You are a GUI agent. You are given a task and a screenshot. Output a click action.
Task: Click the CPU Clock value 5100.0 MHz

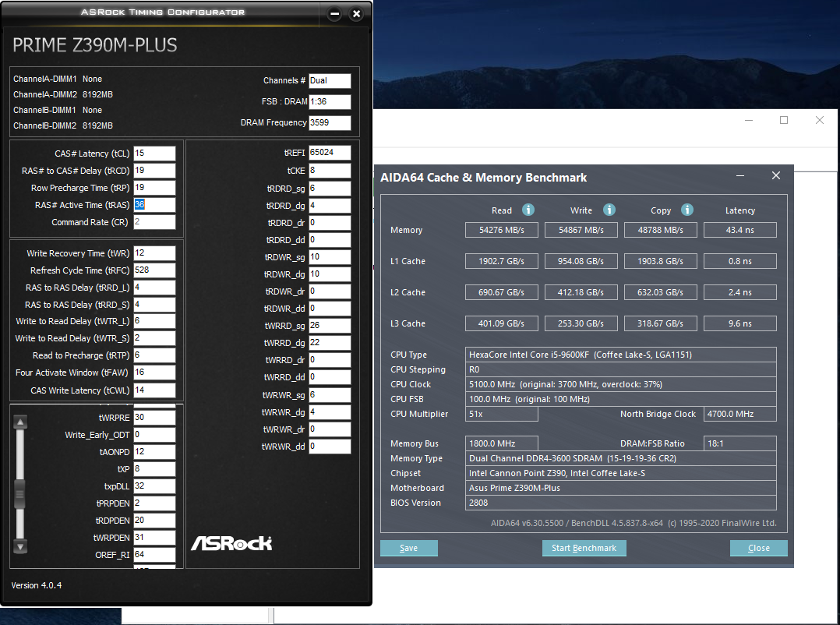(621, 384)
